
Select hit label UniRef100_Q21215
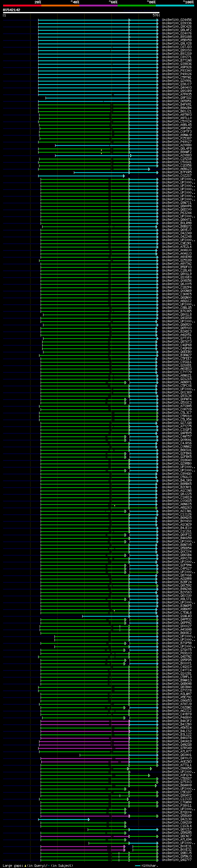(x=177, y=379)
